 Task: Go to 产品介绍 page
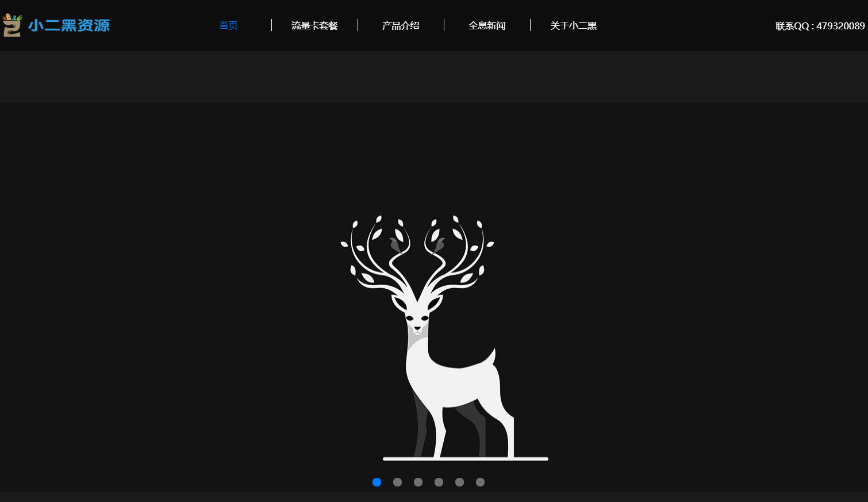click(x=401, y=25)
